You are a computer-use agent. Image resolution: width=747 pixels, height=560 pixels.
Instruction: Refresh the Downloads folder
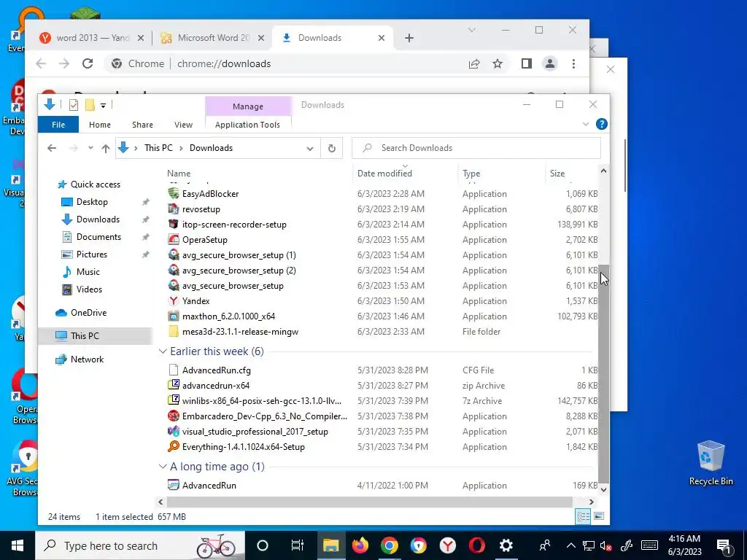(332, 148)
